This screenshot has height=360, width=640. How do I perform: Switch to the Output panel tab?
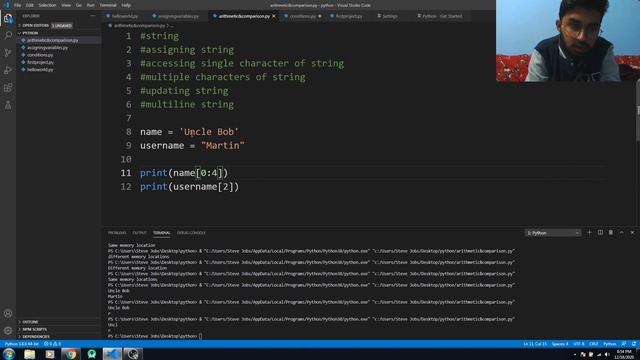[139, 233]
